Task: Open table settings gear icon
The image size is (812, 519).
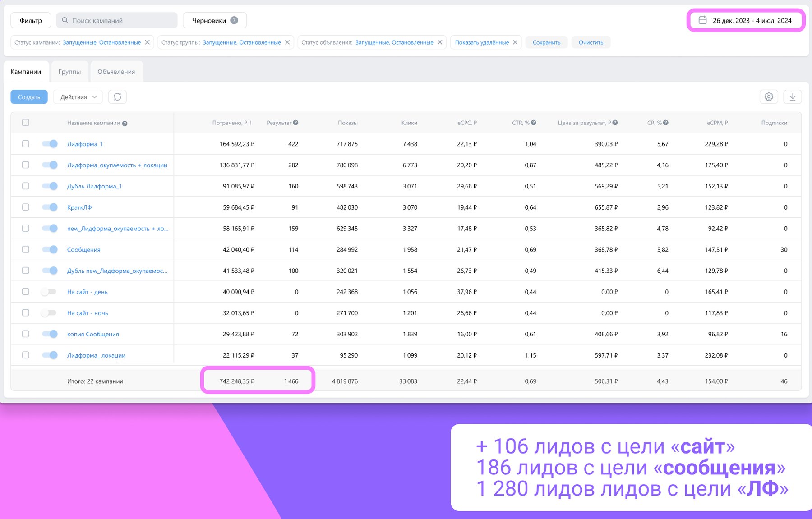Action: (x=769, y=97)
